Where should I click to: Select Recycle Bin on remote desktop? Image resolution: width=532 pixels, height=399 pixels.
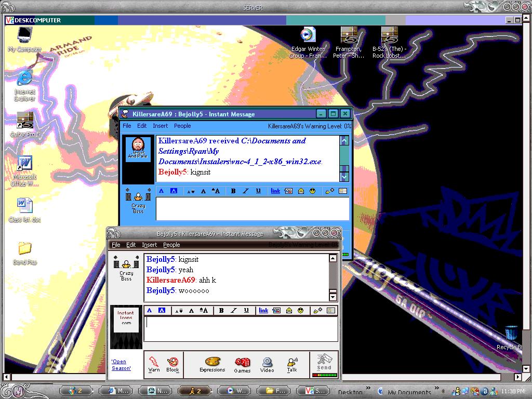pos(511,338)
